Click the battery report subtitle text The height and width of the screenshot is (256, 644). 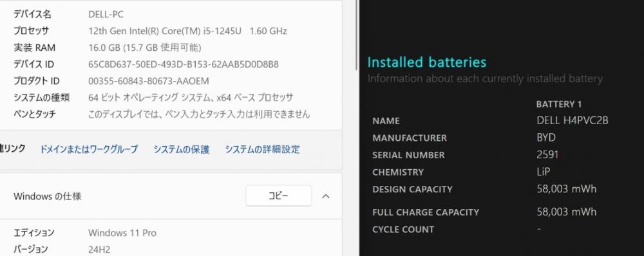pyautogui.click(x=485, y=78)
